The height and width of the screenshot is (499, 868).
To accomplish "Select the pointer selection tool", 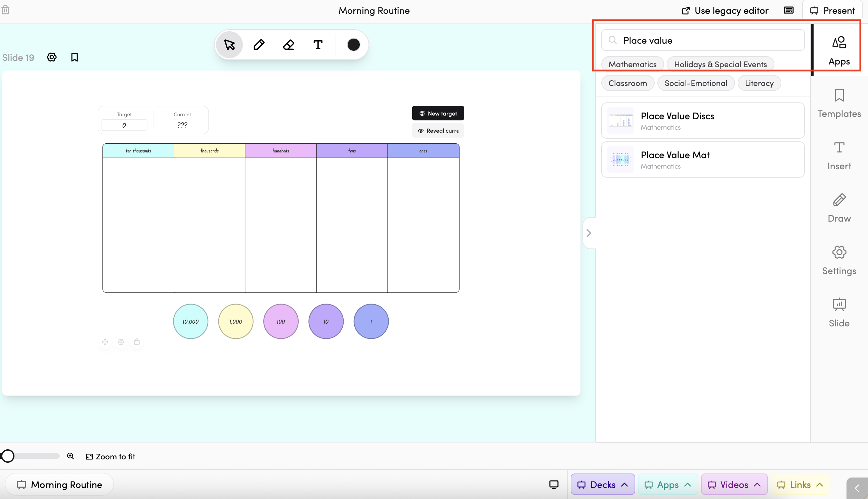I will [x=229, y=45].
